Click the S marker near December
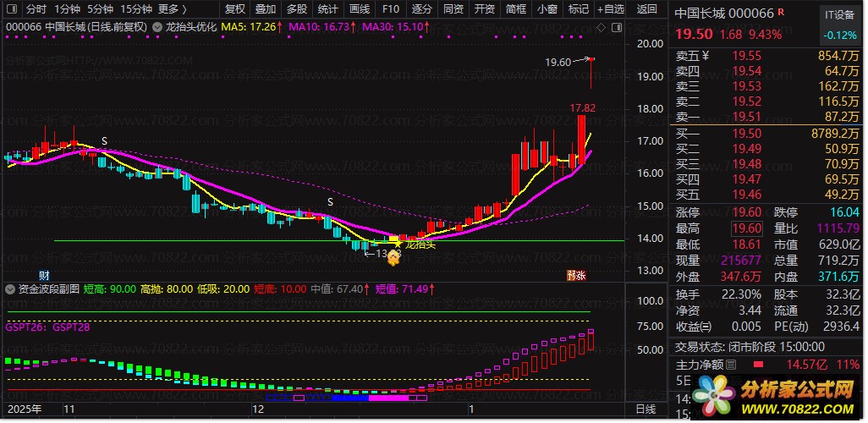Image resolution: width=868 pixels, height=423 pixels. 331,202
